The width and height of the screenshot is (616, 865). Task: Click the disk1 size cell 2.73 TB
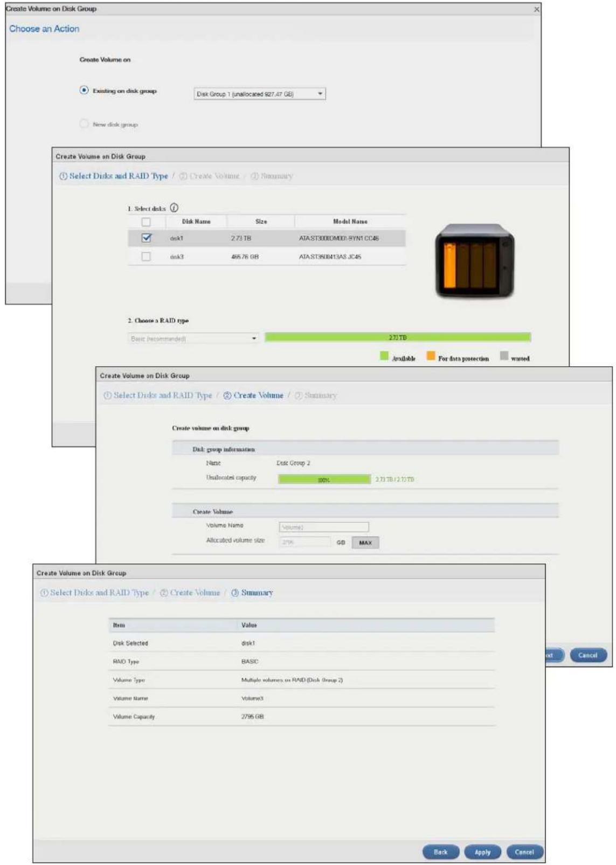tap(241, 238)
